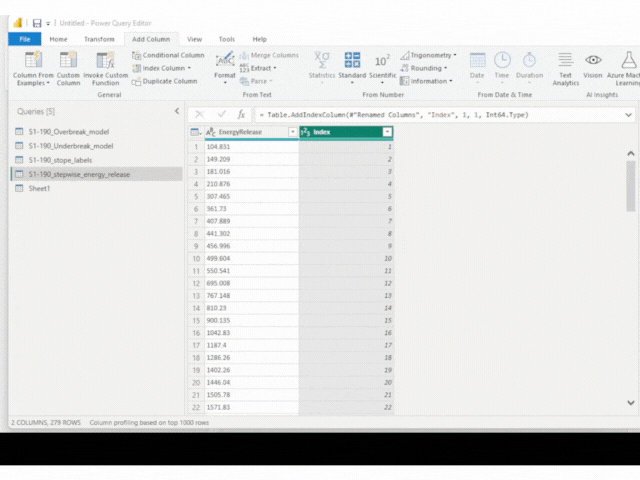Click the vertical scrollbar thumb
The height and width of the screenshot is (480, 640).
pos(631,186)
